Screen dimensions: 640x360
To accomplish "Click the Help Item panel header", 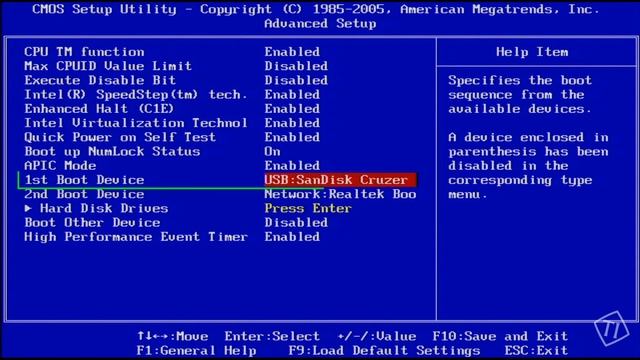I will pos(532,52).
